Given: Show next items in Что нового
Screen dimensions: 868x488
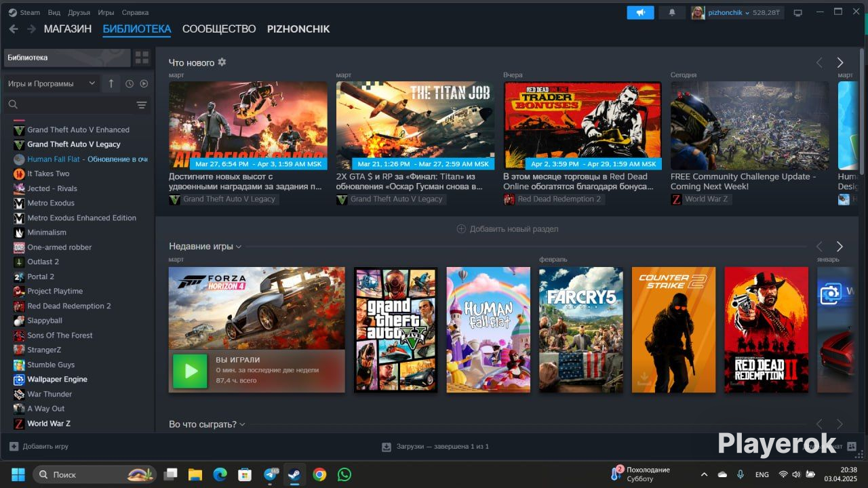Looking at the screenshot, I should click(x=840, y=62).
